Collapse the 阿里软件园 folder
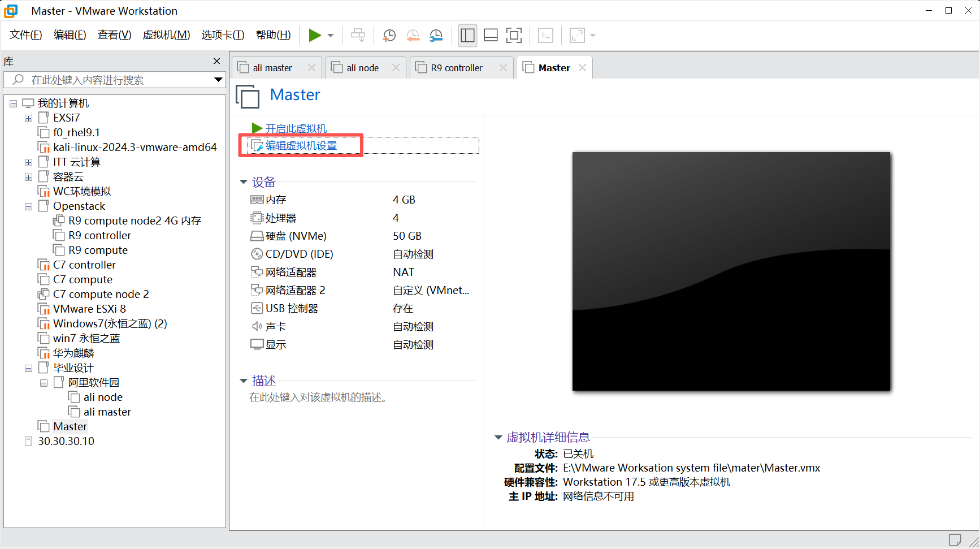The image size is (980, 549). (x=44, y=383)
